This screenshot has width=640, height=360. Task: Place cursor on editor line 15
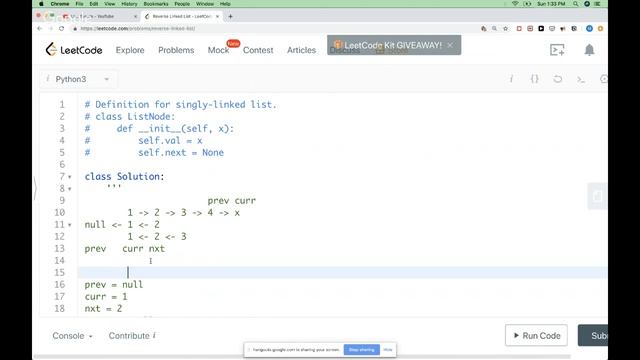pos(342,273)
